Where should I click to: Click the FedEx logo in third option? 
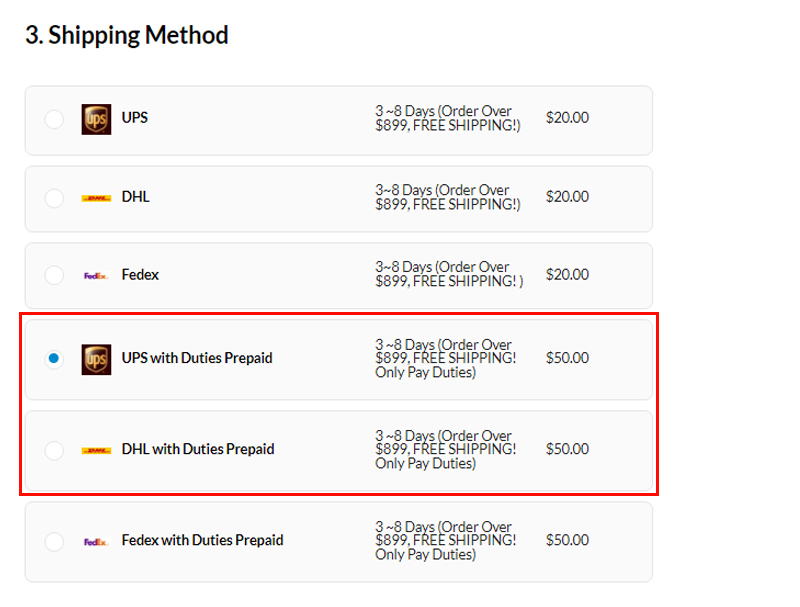tap(96, 276)
